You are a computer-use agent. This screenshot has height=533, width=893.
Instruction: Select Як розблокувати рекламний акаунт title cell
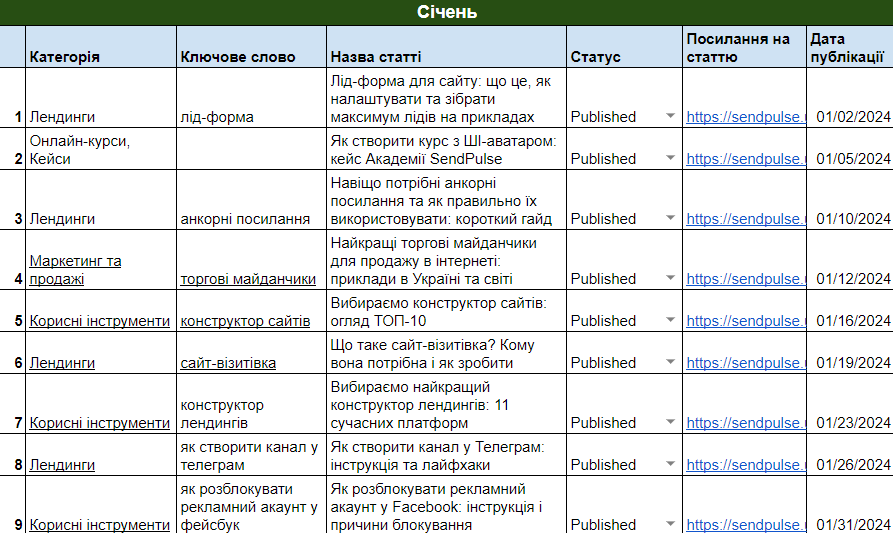[446, 505]
